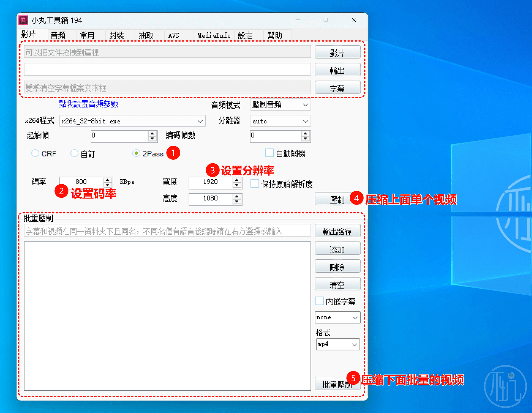Viewport: 532px width, 413px height.
Task: Check 保持原始解析度 keep original resolution
Action: (x=255, y=184)
